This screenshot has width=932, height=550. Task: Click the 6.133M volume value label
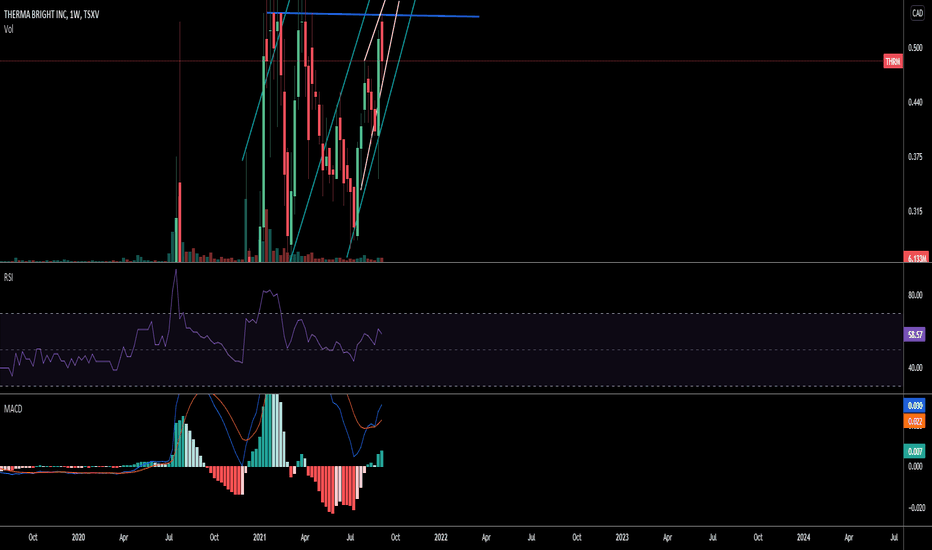[x=915, y=258]
